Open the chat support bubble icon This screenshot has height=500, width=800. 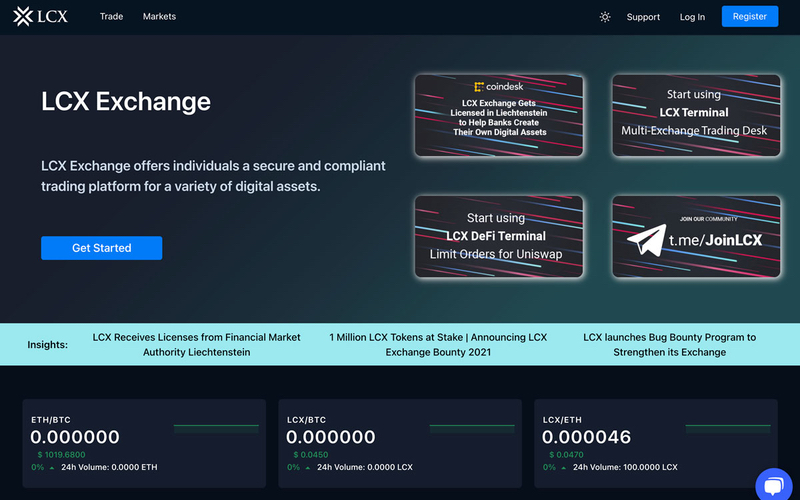pyautogui.click(x=774, y=485)
